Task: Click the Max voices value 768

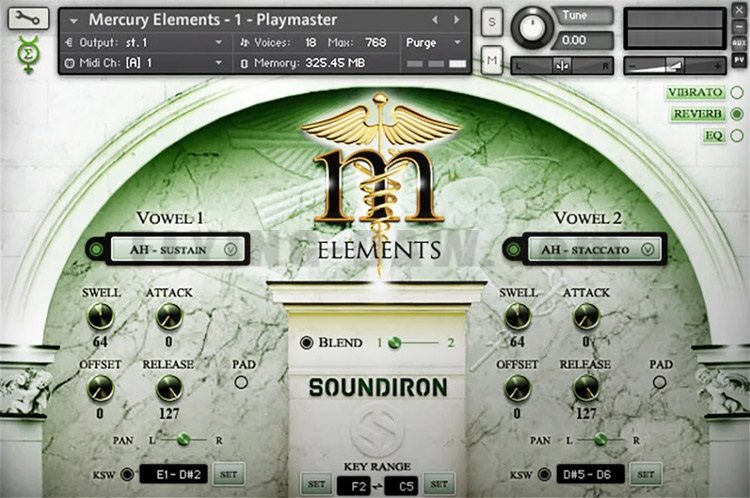Action: 375,43
